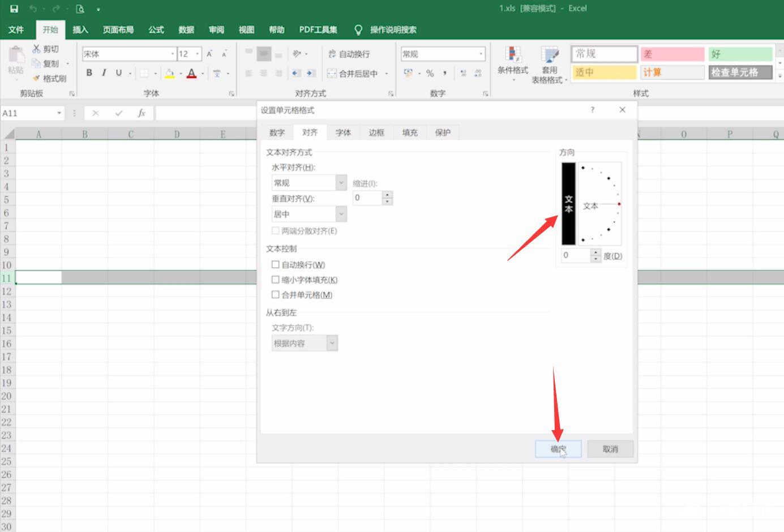This screenshot has width=784, height=532.
Task: Click vertical 文本 orientation box
Action: [568, 204]
